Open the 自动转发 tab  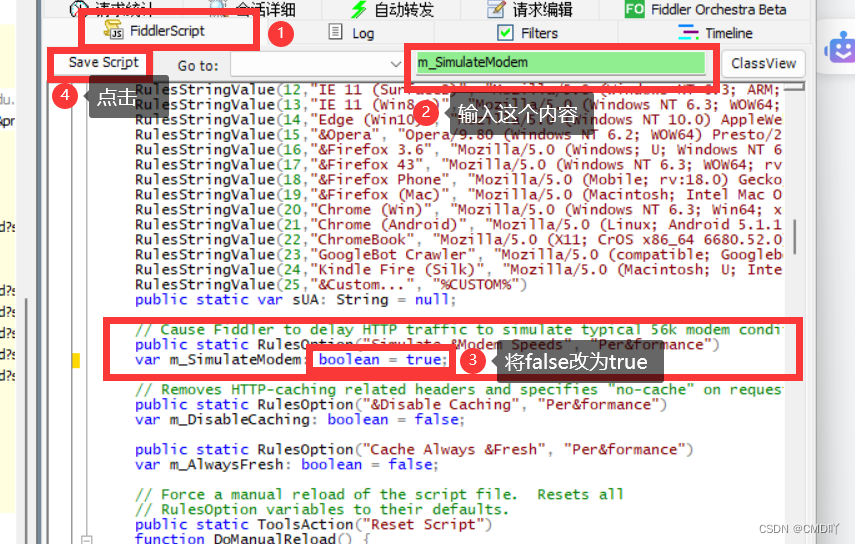pyautogui.click(x=392, y=9)
